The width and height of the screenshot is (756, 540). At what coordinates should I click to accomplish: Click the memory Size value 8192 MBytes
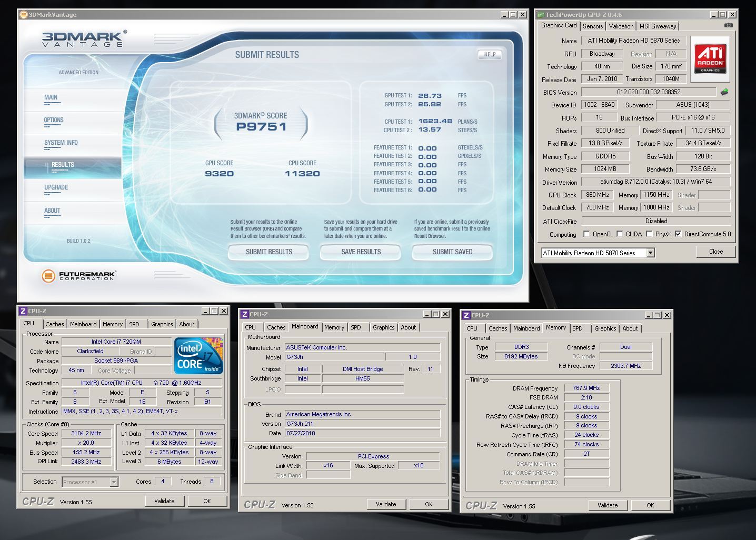coord(522,356)
